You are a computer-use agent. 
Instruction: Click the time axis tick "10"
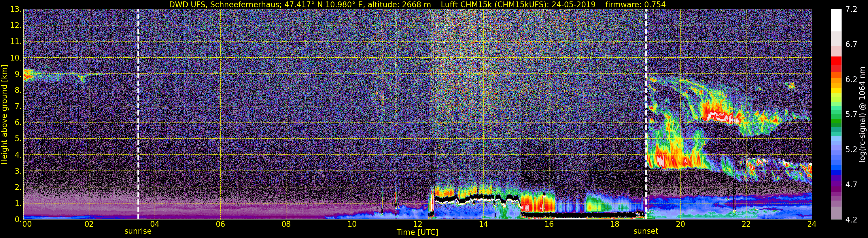(x=351, y=224)
